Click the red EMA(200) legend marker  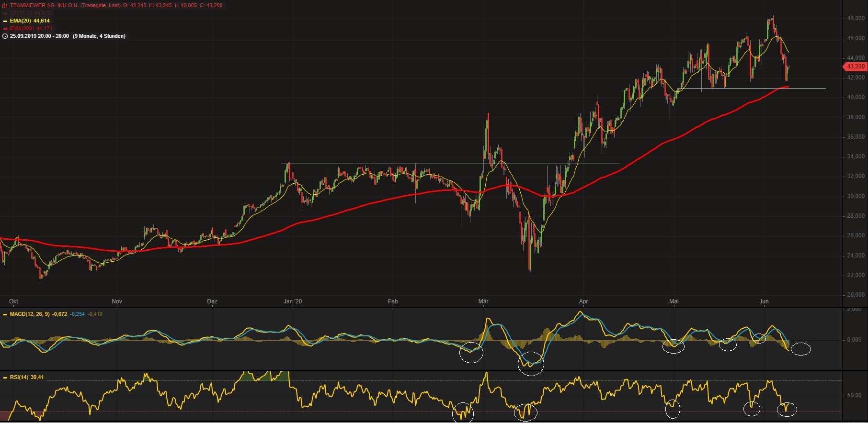[5, 29]
